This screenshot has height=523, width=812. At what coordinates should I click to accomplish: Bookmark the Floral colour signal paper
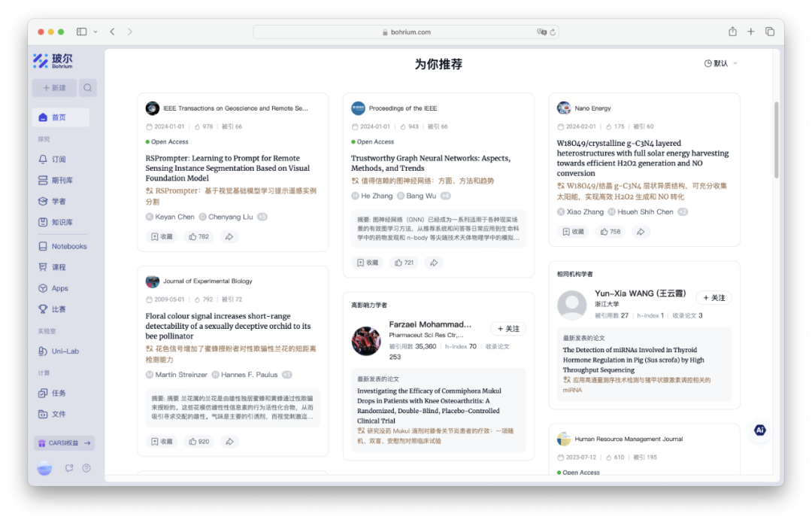pyautogui.click(x=162, y=442)
